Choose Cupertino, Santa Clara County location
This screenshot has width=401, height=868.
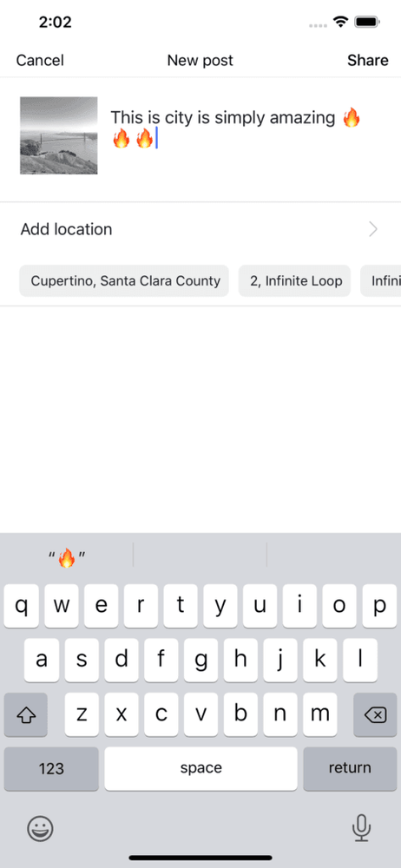[125, 280]
